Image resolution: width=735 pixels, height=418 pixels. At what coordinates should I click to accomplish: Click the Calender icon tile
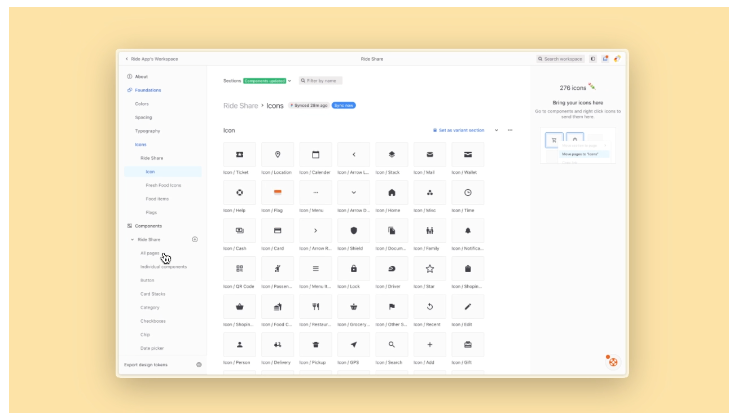[x=315, y=155]
